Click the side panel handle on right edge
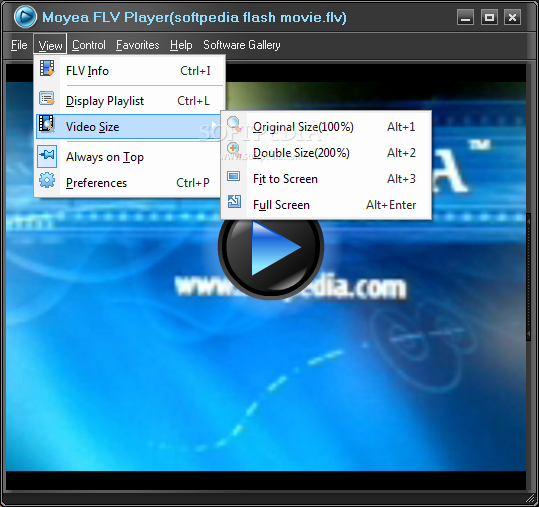Viewport: 539px width, 507px height. pyautogui.click(x=529, y=277)
